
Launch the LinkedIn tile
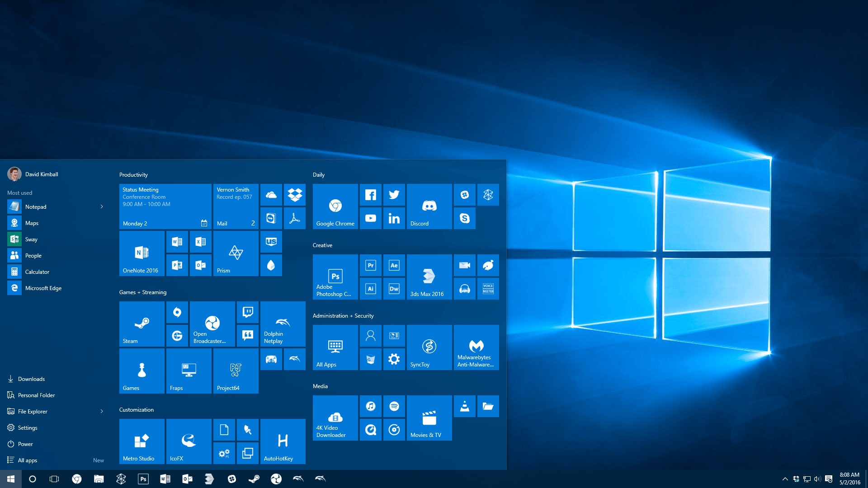point(394,218)
